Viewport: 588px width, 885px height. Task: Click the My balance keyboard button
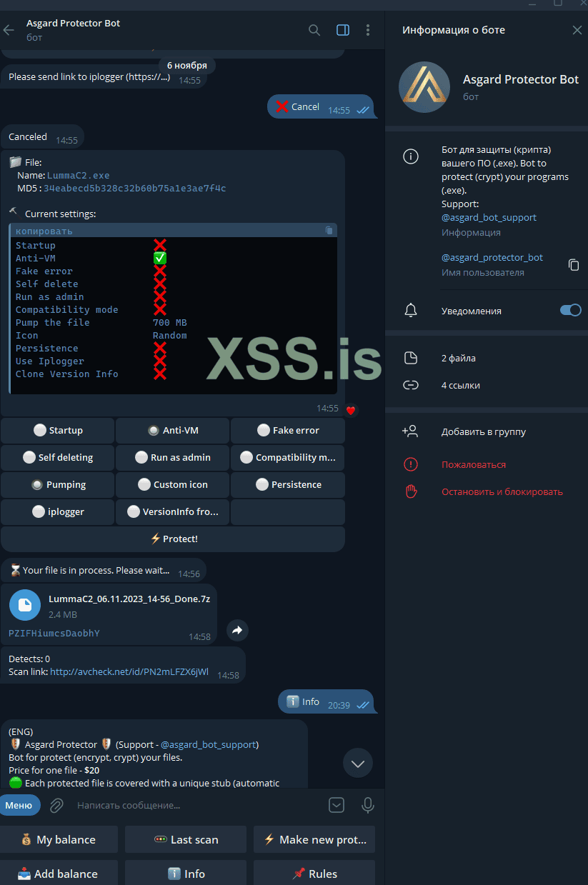pos(59,839)
